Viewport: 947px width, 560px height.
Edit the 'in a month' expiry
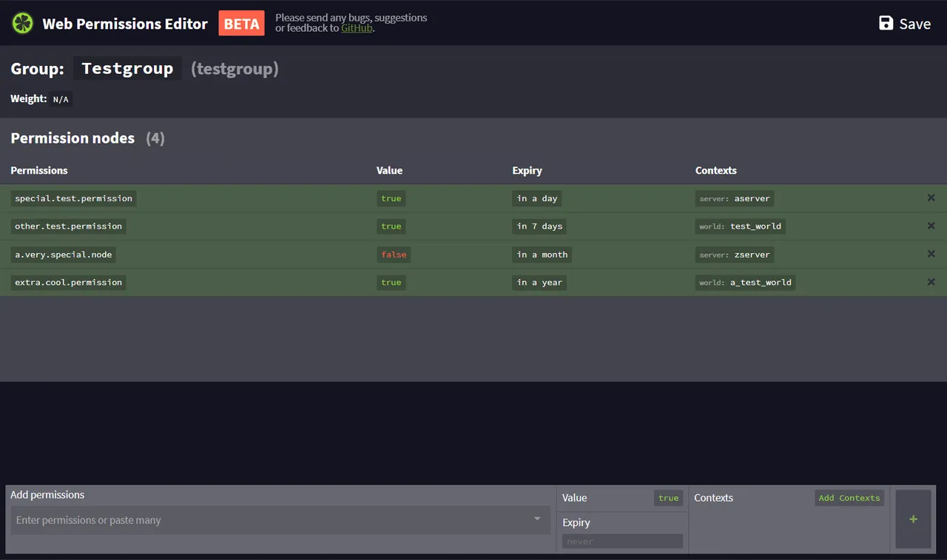point(542,254)
